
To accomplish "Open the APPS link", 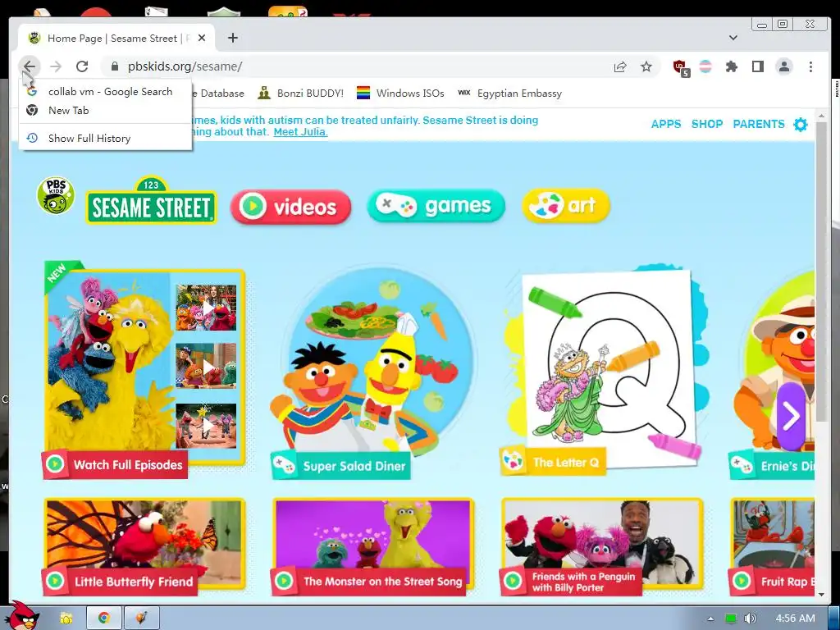I will (666, 125).
